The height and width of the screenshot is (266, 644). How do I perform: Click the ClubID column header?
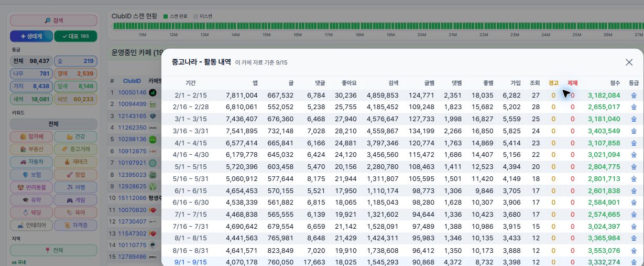tap(132, 81)
